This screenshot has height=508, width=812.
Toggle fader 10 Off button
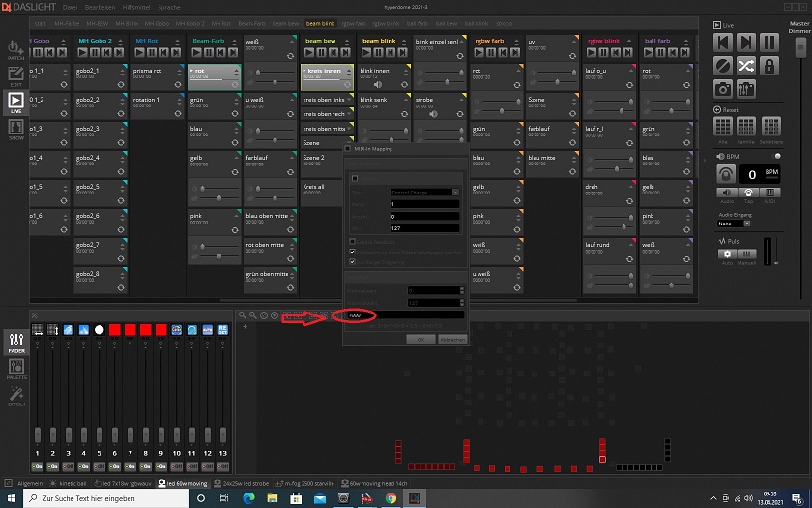tap(177, 466)
